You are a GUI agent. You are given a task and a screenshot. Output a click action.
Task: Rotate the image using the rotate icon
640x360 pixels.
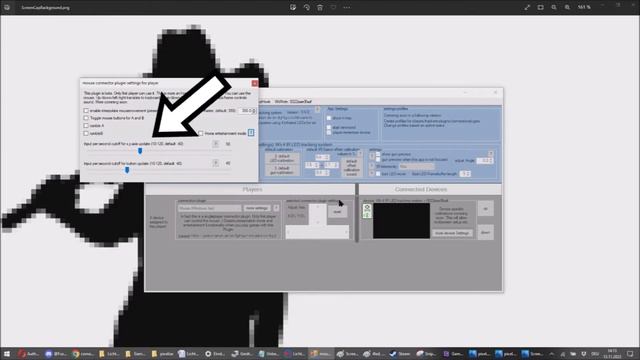tap(306, 7)
